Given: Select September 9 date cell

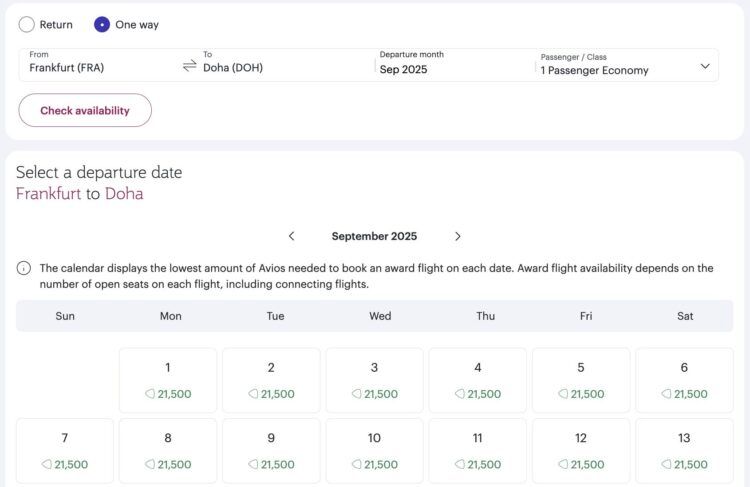Looking at the screenshot, I should point(271,450).
